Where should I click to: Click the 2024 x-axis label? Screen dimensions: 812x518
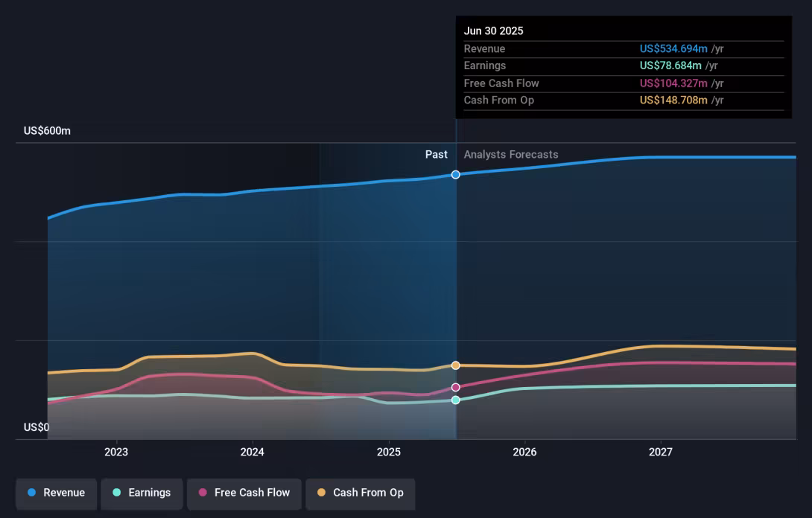coord(253,452)
